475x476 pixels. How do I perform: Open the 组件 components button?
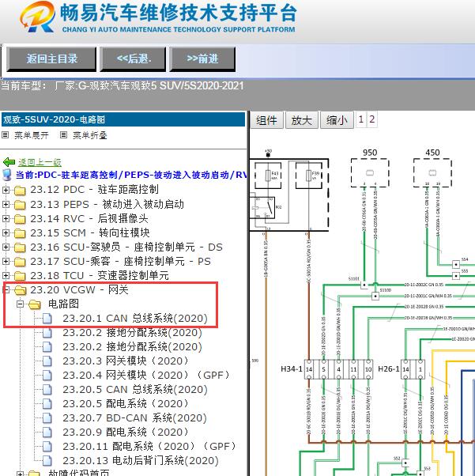click(x=266, y=120)
